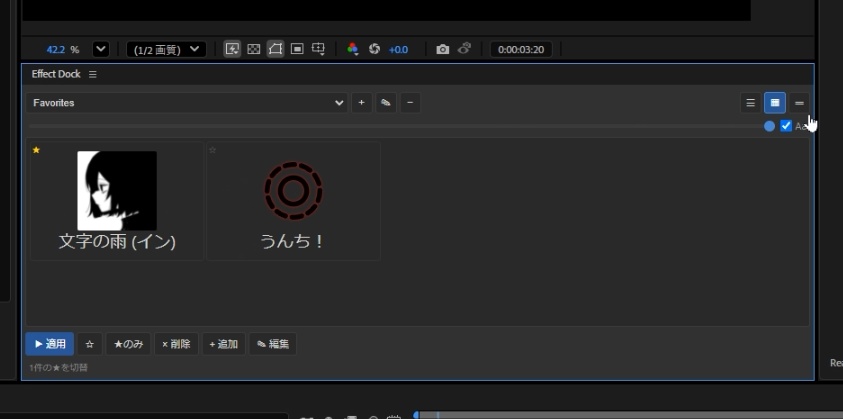This screenshot has width=843, height=419.
Task: Click the +追加 add button
Action: [224, 344]
